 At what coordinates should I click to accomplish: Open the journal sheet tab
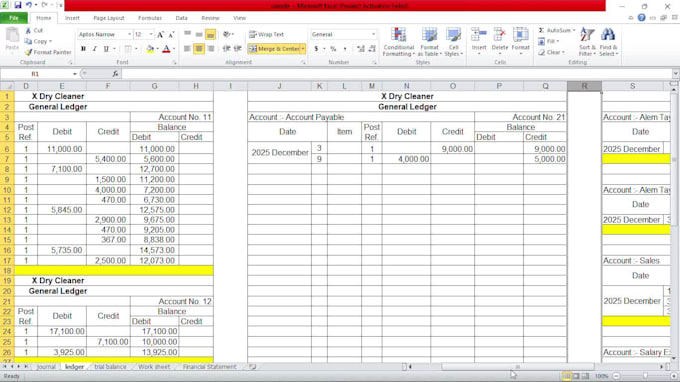[46, 367]
